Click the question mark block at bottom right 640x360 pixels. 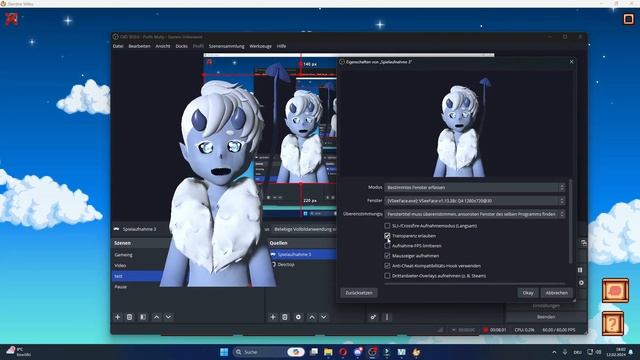point(612,323)
